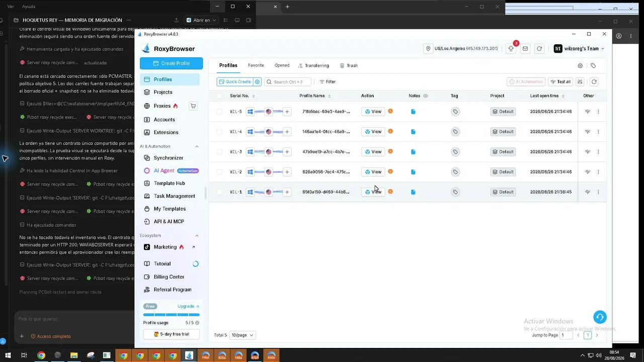Open the note icon for WIL-3
The height and width of the screenshot is (362, 644).
coord(413,152)
